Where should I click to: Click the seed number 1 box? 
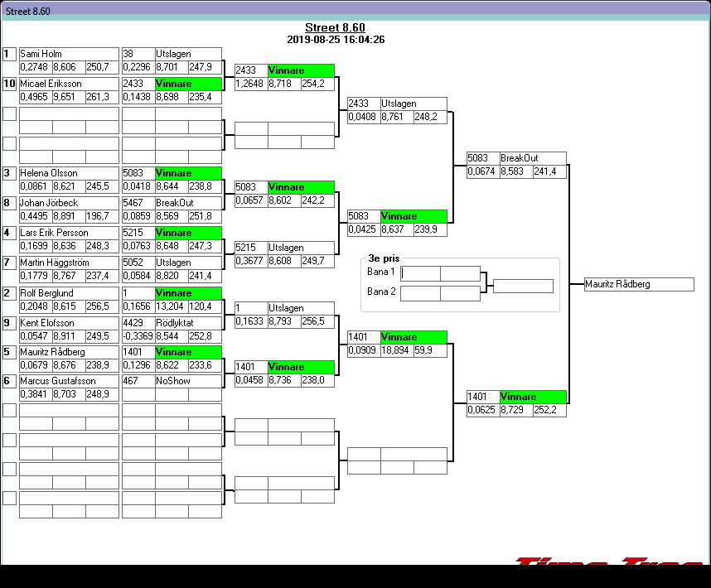click(9, 54)
